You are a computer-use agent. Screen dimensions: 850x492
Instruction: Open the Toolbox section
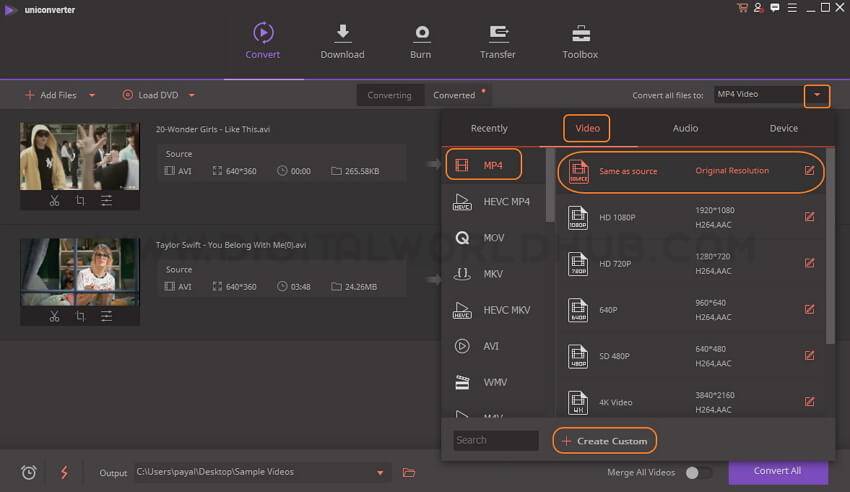(580, 40)
